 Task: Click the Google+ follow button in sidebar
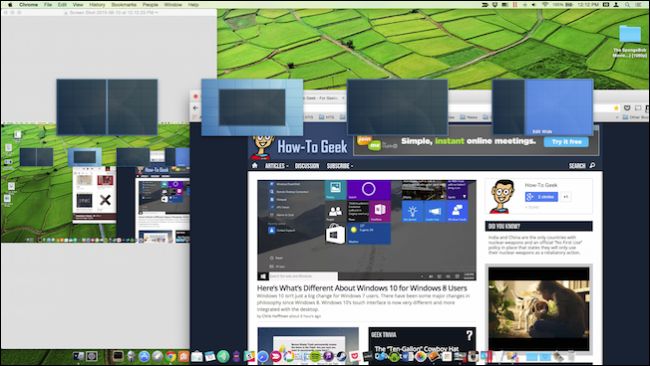click(x=541, y=196)
